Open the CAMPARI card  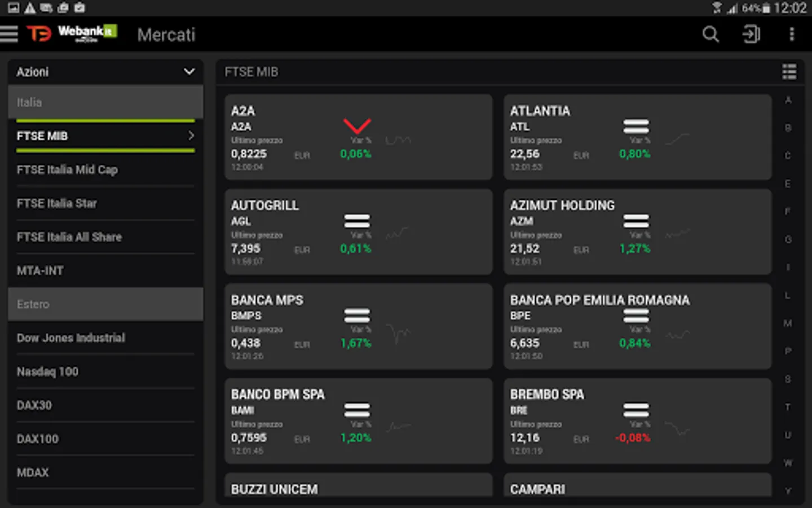point(637,485)
